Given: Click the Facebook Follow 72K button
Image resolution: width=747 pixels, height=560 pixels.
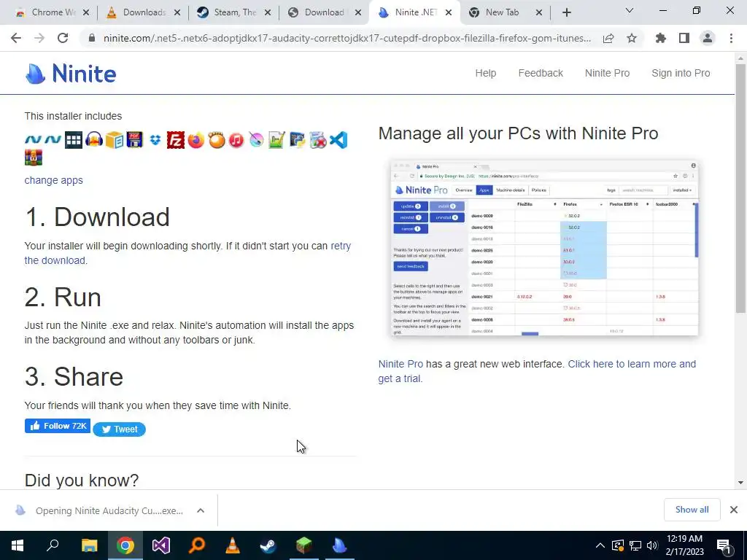Looking at the screenshot, I should 57,426.
